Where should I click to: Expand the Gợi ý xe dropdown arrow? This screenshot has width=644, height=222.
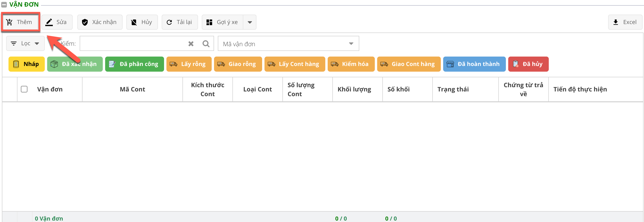(249, 22)
